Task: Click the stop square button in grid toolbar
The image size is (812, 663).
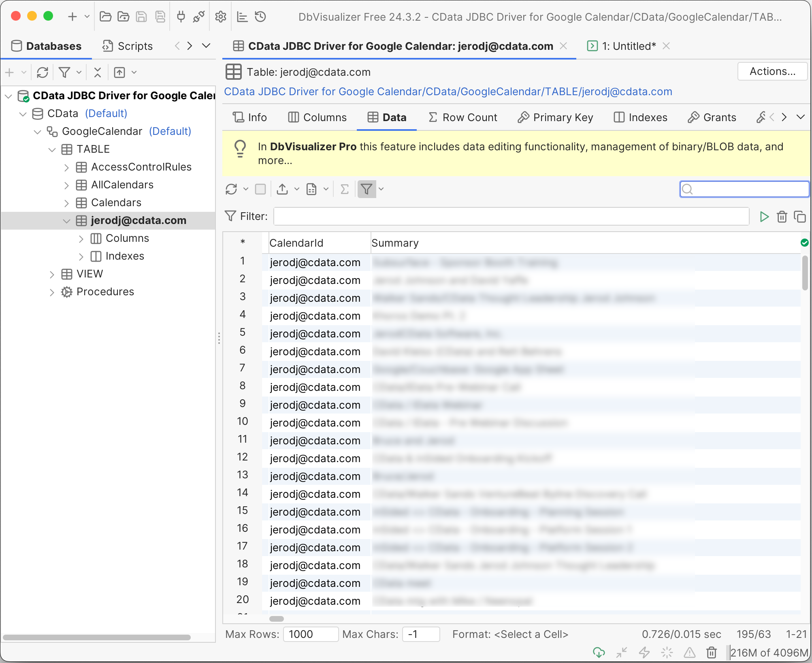Action: 260,189
